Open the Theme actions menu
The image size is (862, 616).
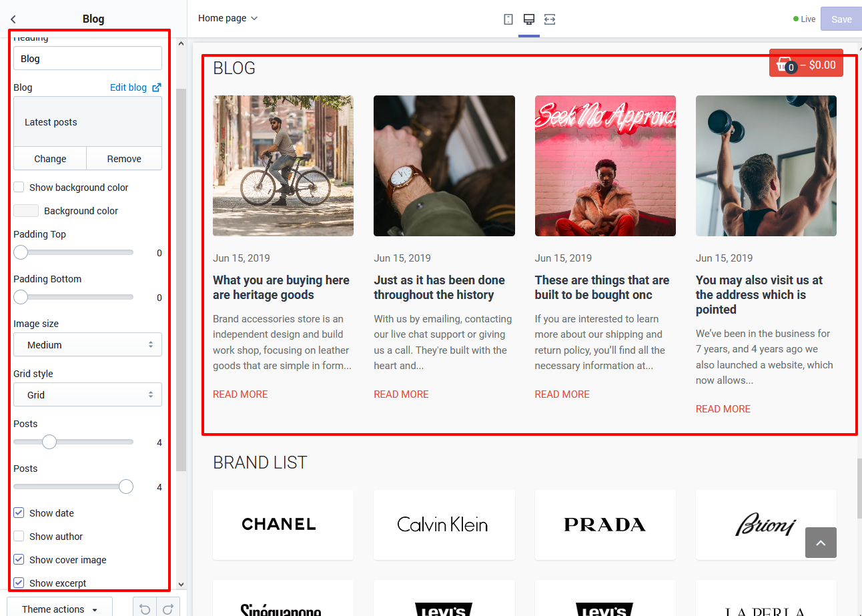click(59, 609)
